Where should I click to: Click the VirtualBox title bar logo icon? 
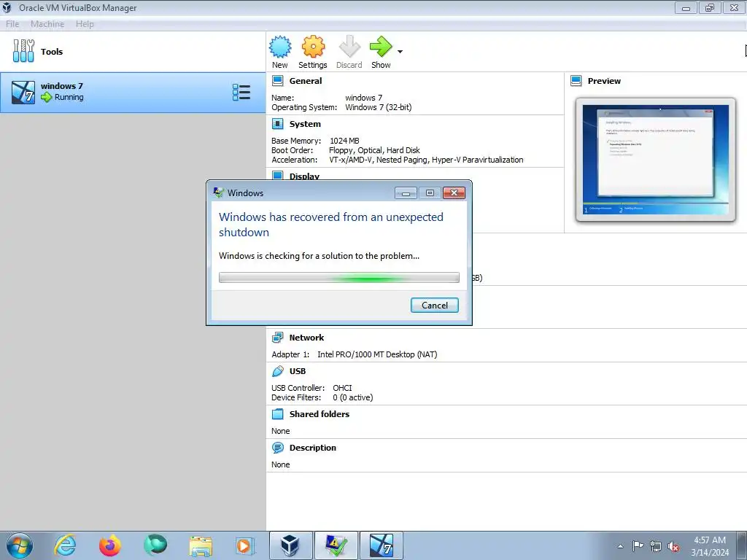(x=7, y=7)
